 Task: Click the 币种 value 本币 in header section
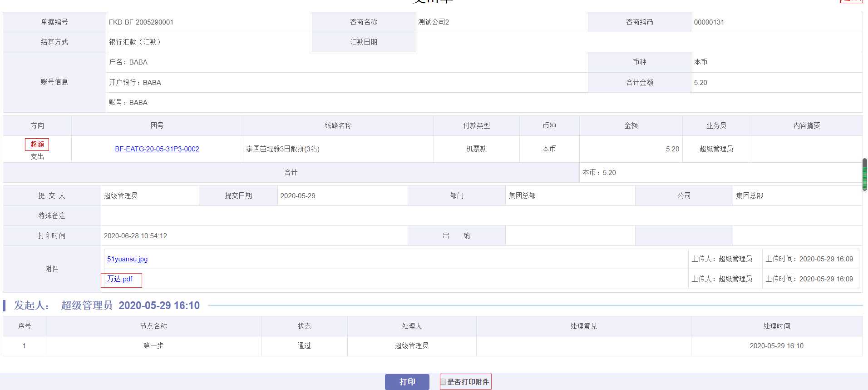pyautogui.click(x=701, y=62)
